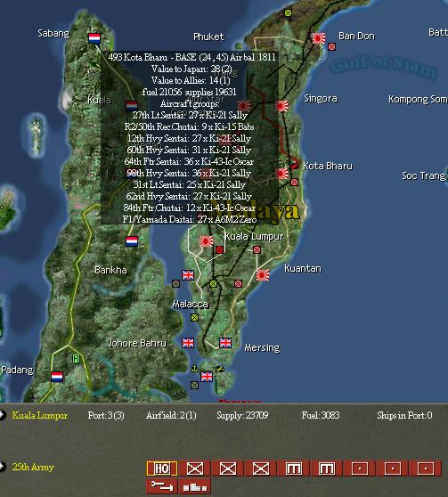Viewport: 448px width, 497px height.
Task: Click the Kuantan map label
Action: (303, 268)
